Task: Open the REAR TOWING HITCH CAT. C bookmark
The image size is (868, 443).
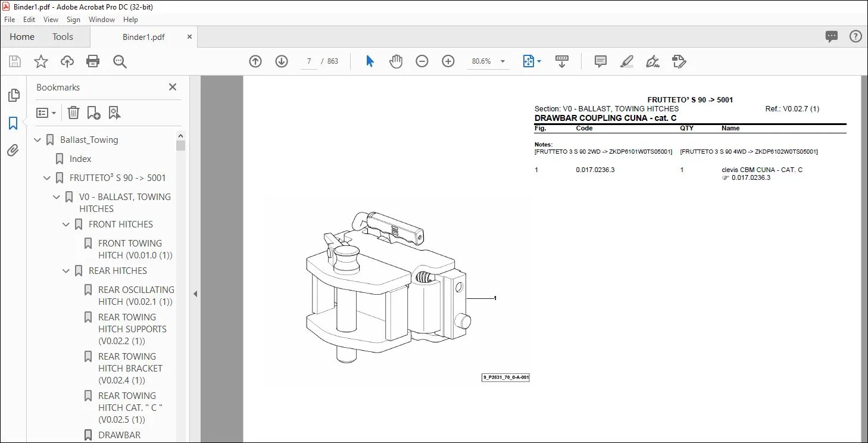Action: [x=130, y=408]
